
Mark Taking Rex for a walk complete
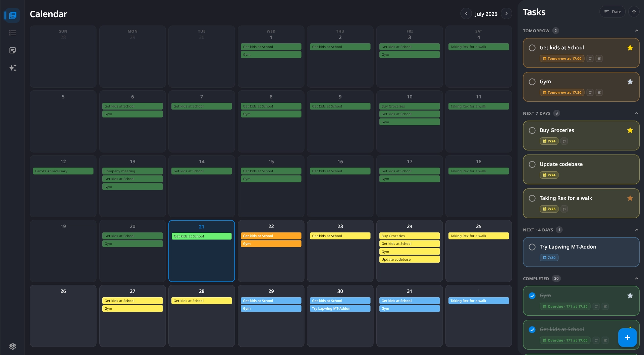532,198
